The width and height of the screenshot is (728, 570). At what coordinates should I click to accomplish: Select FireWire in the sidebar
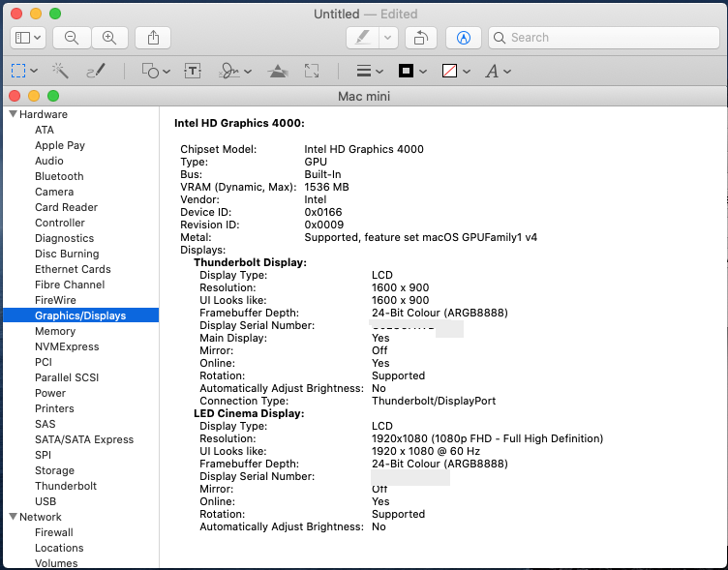[55, 300]
